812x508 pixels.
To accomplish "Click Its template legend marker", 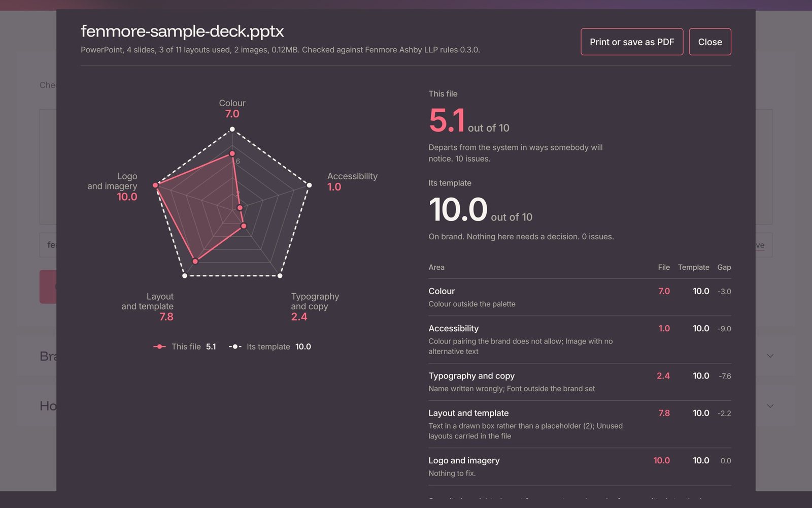I will [235, 346].
